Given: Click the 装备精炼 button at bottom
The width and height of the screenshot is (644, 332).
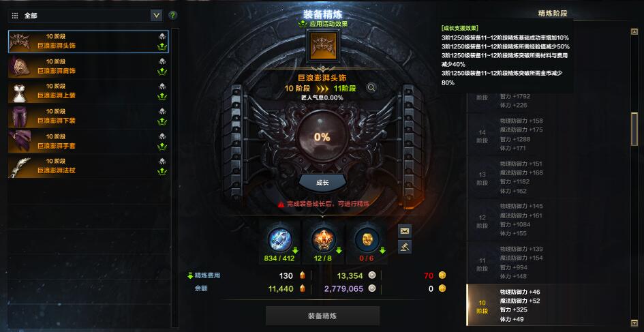Looking at the screenshot, I should click(x=322, y=316).
